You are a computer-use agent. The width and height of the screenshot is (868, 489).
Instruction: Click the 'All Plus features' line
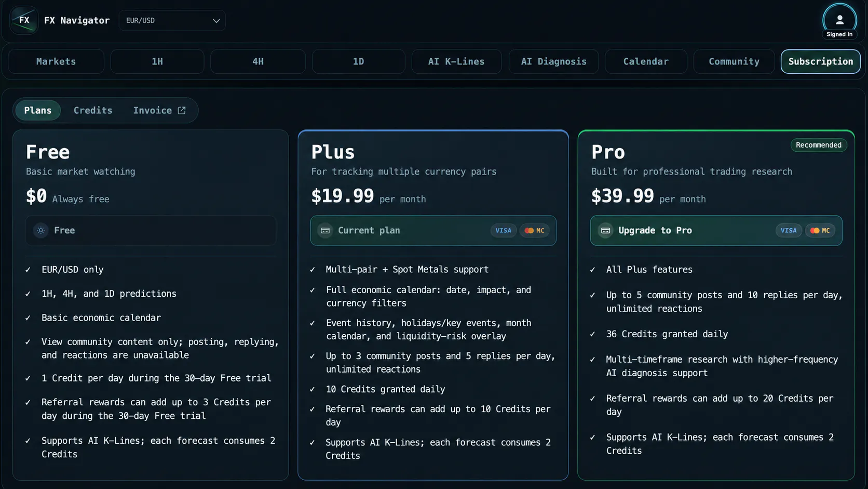coord(649,270)
